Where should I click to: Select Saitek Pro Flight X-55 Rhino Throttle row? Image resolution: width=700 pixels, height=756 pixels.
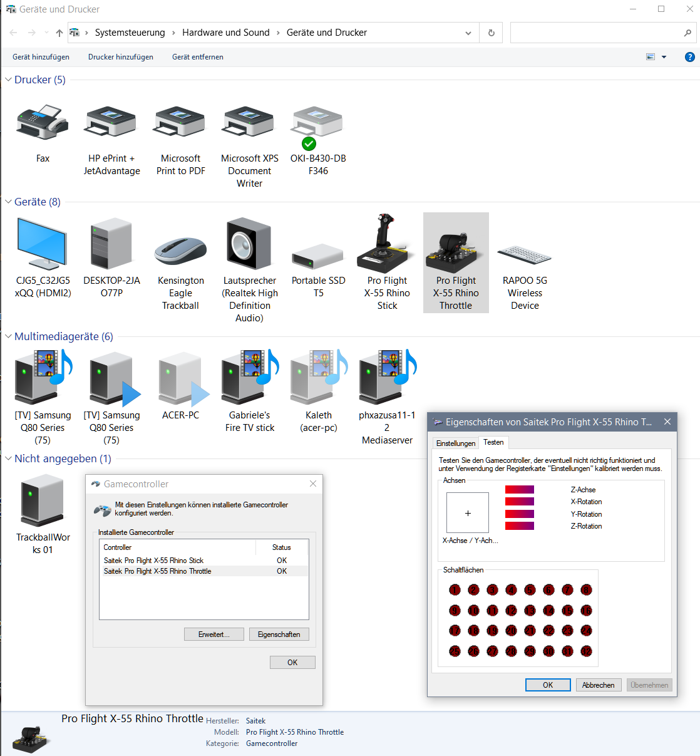point(203,571)
